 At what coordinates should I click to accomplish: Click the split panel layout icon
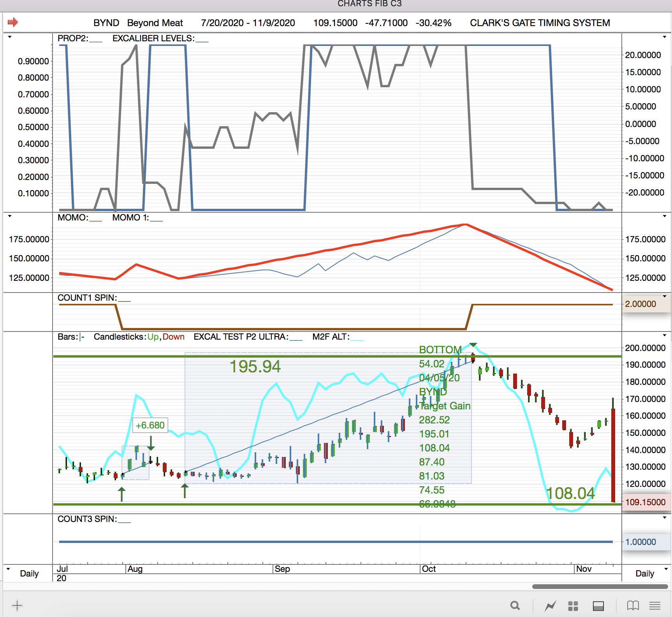598,606
